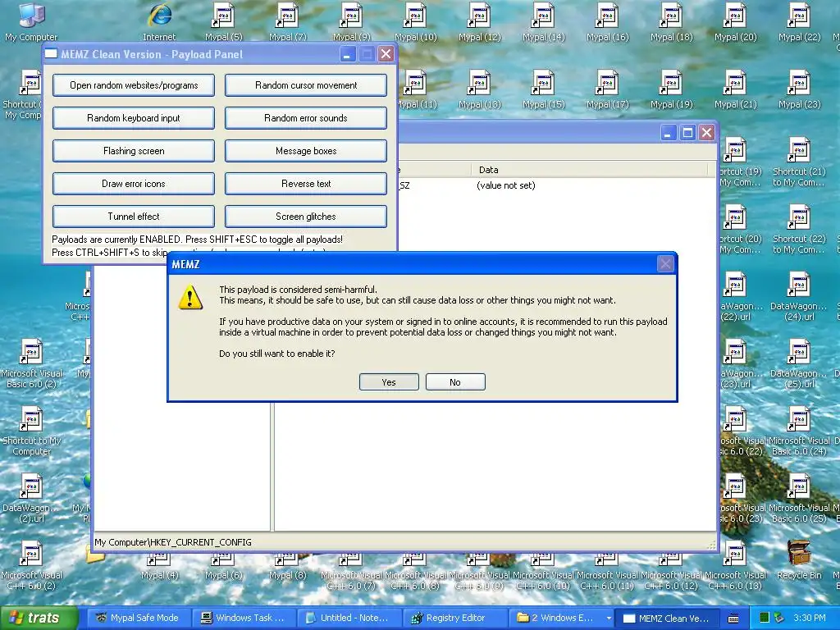Image resolution: width=840 pixels, height=630 pixels.
Task: Select Microsoft Visual Basic 6.0 (24) icon
Action: coord(799,431)
